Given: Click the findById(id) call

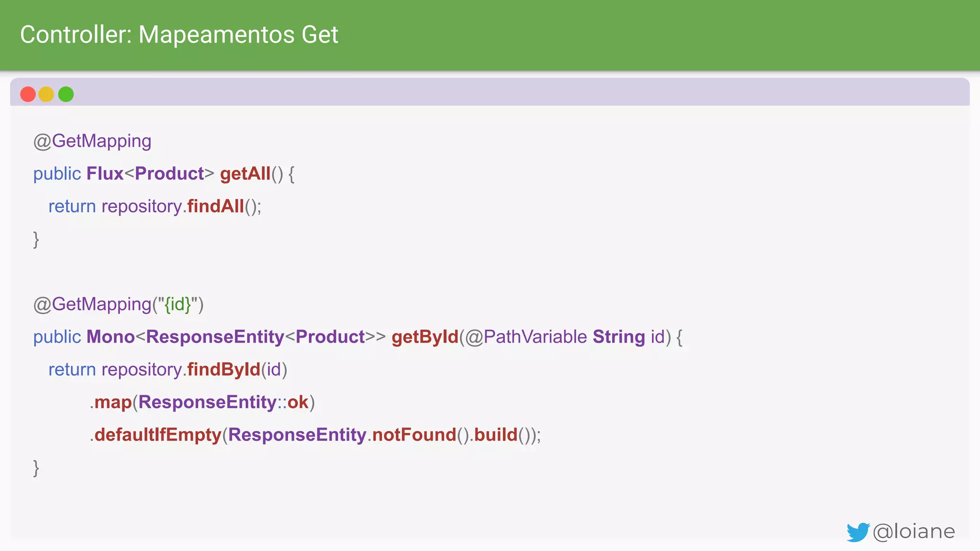Looking at the screenshot, I should tap(237, 370).
